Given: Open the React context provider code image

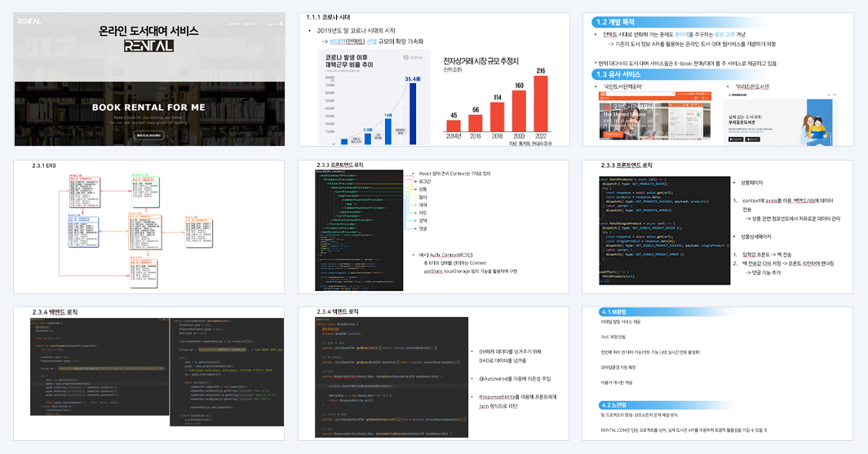Looking at the screenshot, I should click(359, 230).
